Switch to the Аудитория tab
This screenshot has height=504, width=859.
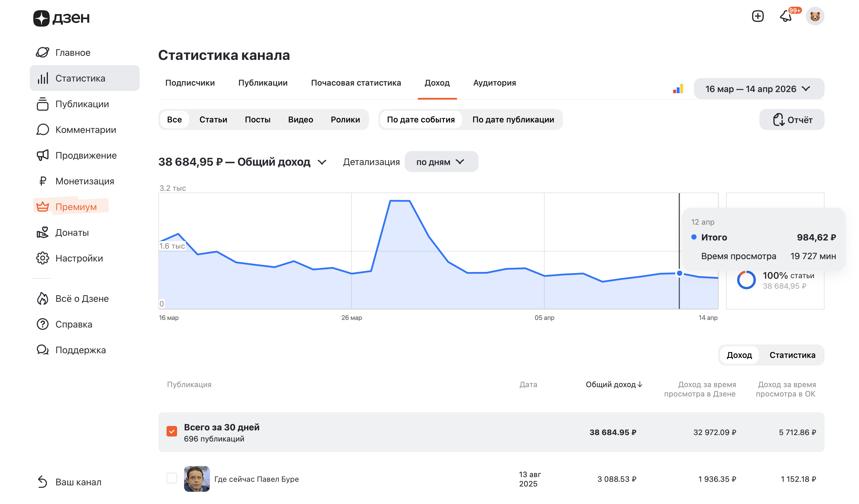coord(494,83)
